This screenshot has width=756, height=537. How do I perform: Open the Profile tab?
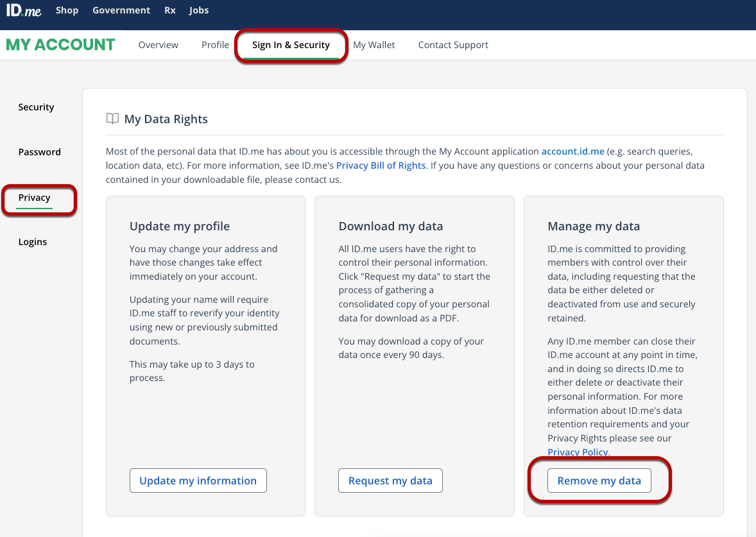(215, 45)
